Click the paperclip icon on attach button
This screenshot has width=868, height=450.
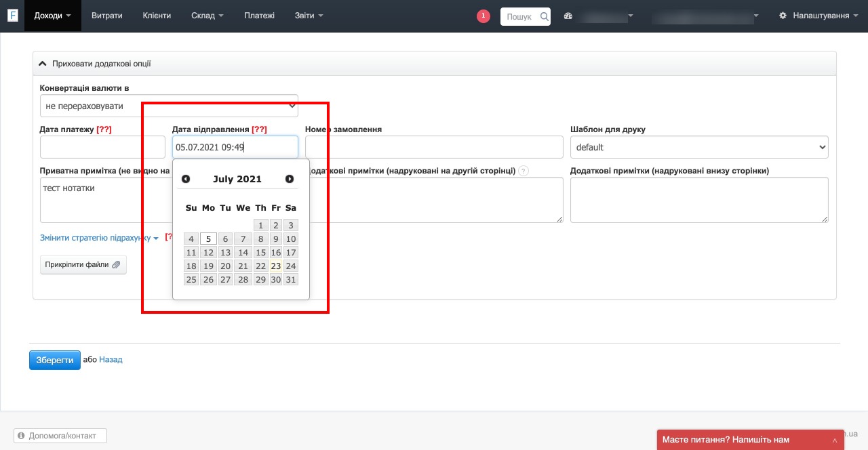coord(116,265)
